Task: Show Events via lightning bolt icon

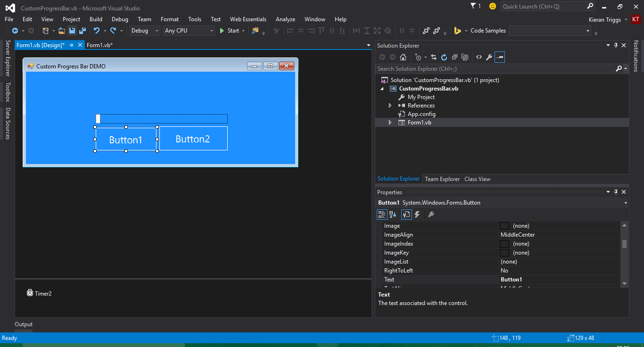Action: [417, 215]
